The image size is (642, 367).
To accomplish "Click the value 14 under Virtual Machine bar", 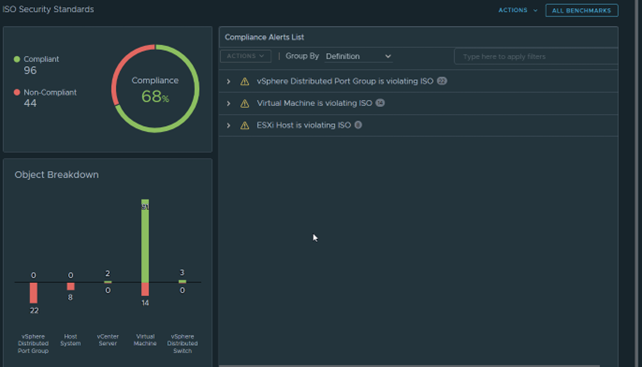I will click(x=145, y=303).
